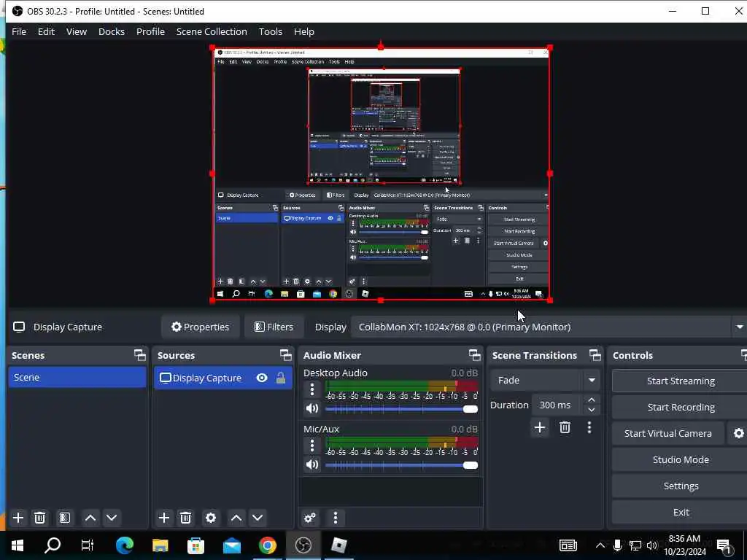Open the Tools menu
This screenshot has width=747, height=560.
[270, 31]
